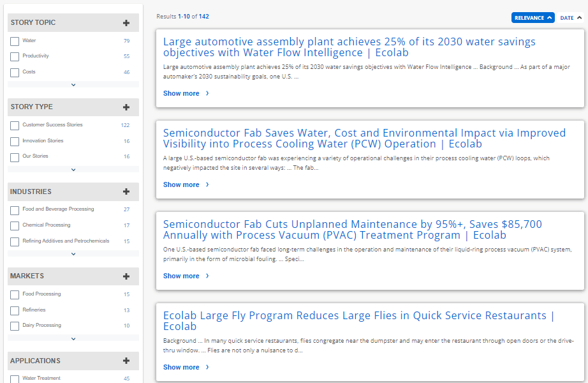This screenshot has height=383, width=588.
Task: Expand more STORY TOPIC options via the chevron
Action: click(73, 84)
